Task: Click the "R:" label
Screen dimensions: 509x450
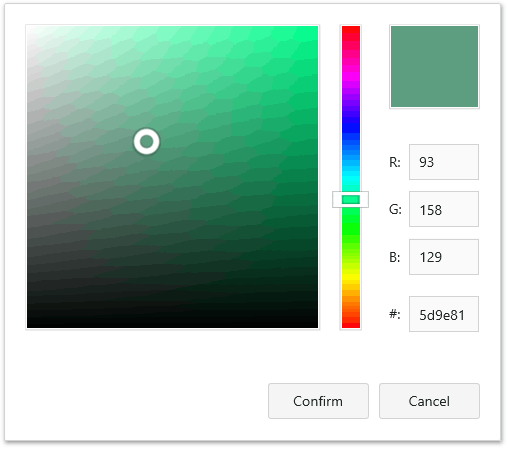Action: [x=395, y=162]
